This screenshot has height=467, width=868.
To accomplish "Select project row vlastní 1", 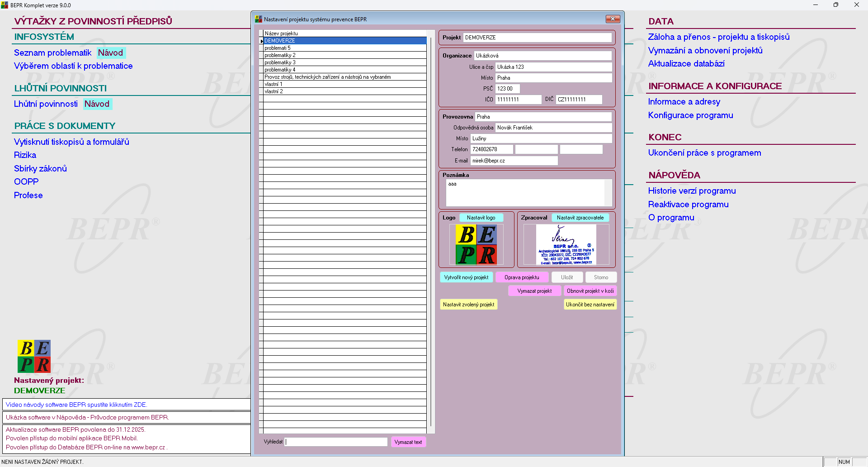I will [345, 84].
